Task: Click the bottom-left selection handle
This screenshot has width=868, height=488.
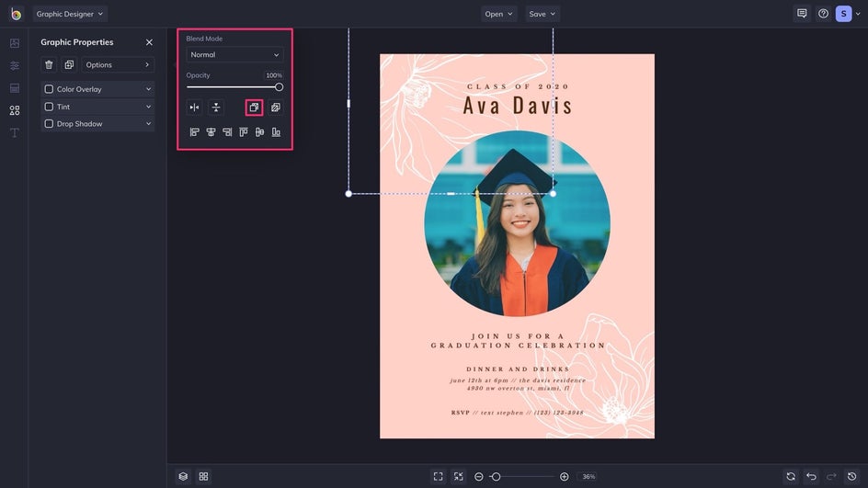Action: [x=348, y=194]
